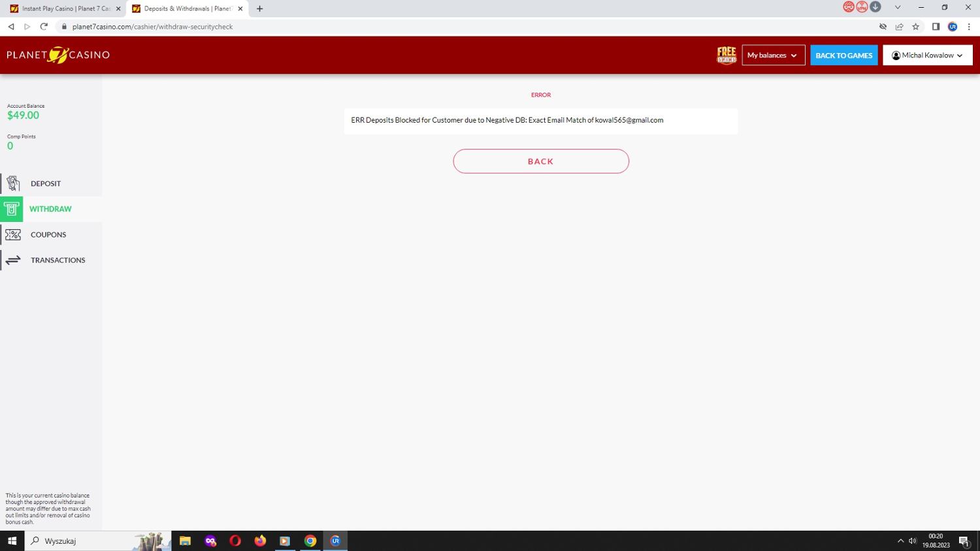The image size is (980, 551).
Task: Open the VPN extension icon
Action: [862, 7]
